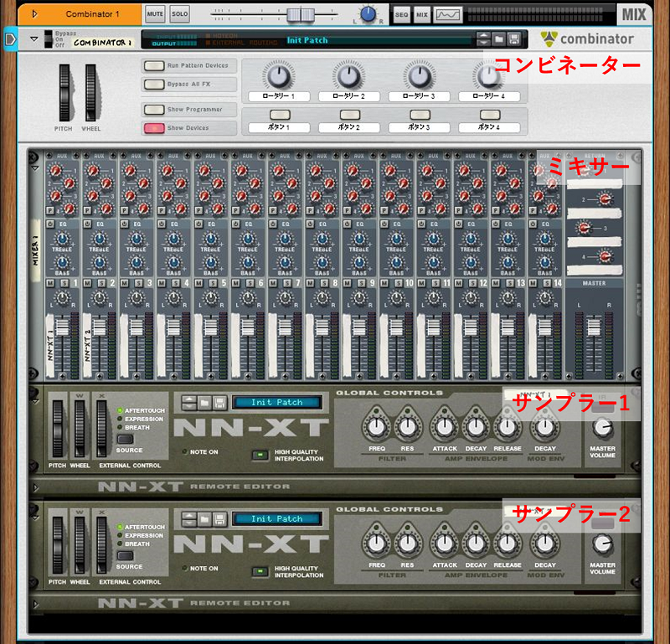Mute mixer channel 5
670x644 pixels.
tap(199, 283)
